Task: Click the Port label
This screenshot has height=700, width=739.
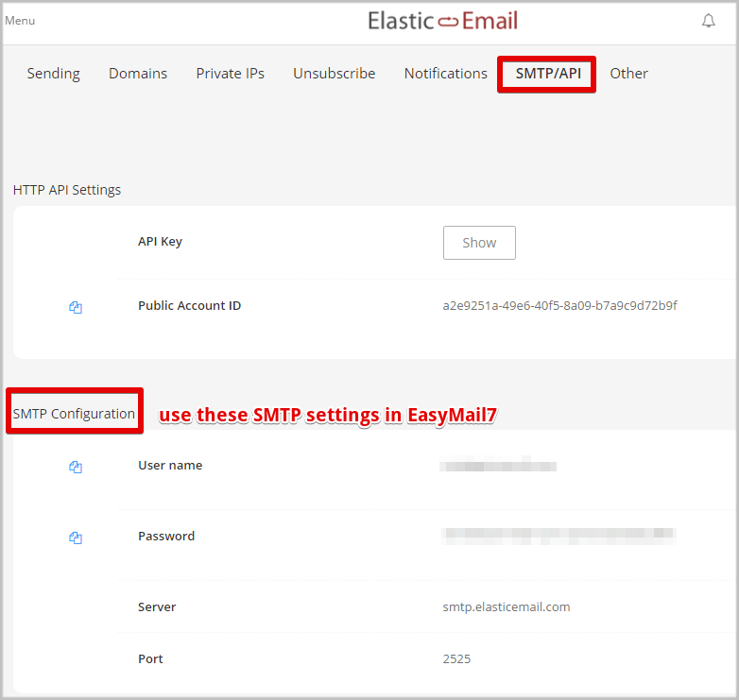Action: coord(150,658)
